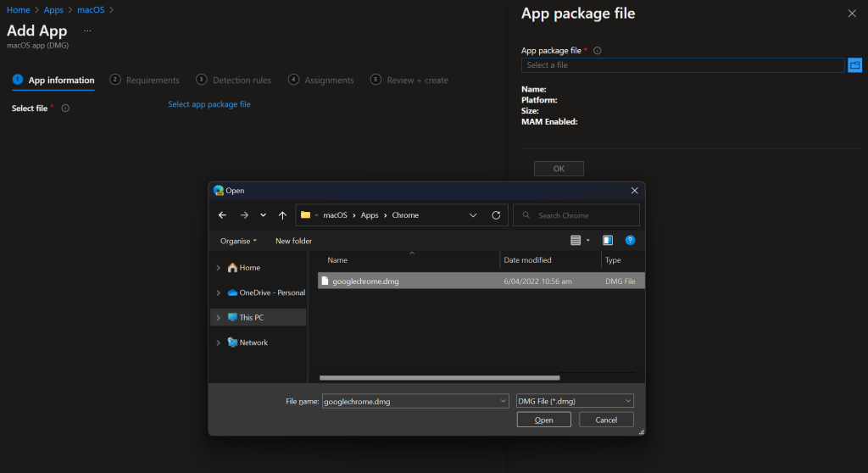Open the ellipsis menu next to Add App

87,31
